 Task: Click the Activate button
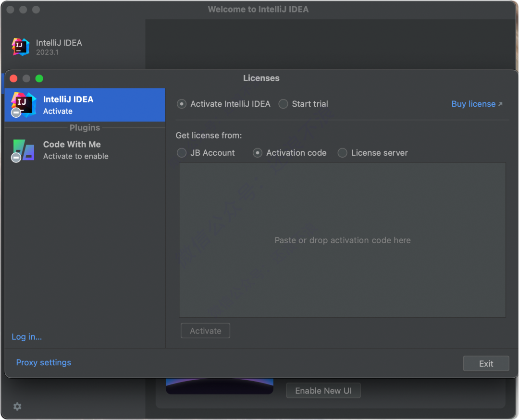point(206,331)
